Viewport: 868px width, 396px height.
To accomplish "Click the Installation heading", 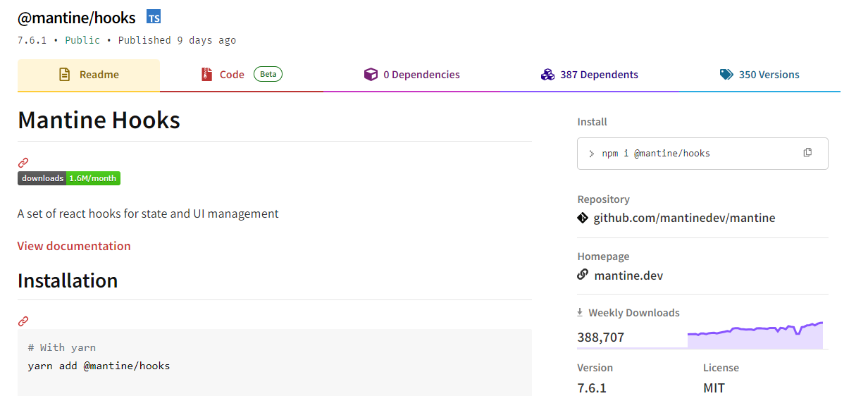I will [68, 280].
